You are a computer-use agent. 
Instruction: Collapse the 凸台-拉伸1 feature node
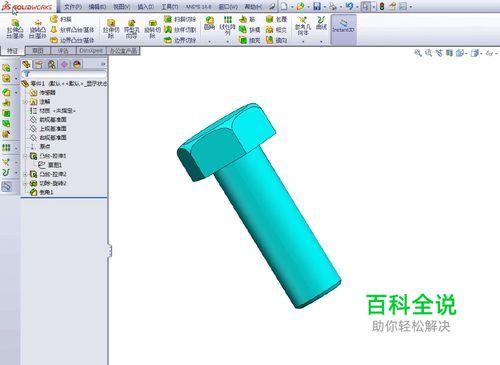point(26,156)
